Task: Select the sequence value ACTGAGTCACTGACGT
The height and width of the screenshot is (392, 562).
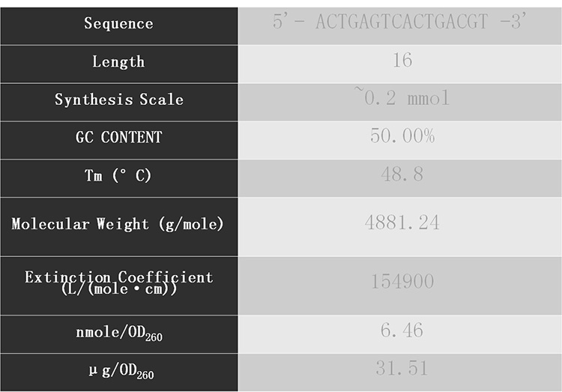Action: [x=402, y=21]
